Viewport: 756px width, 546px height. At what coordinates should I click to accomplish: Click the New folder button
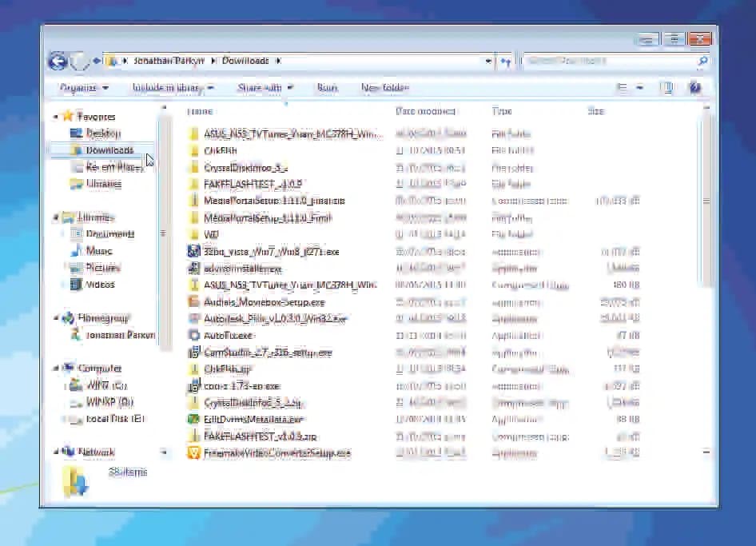pos(384,88)
